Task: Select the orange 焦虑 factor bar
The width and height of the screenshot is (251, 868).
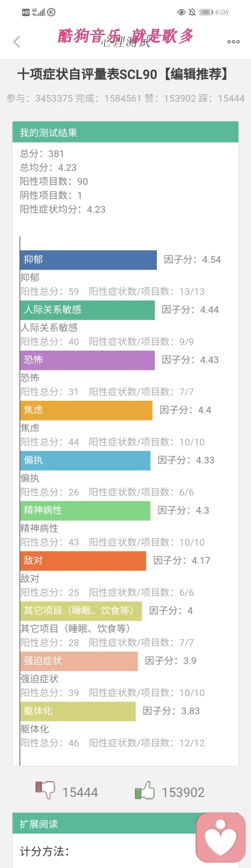Action: coord(86,410)
